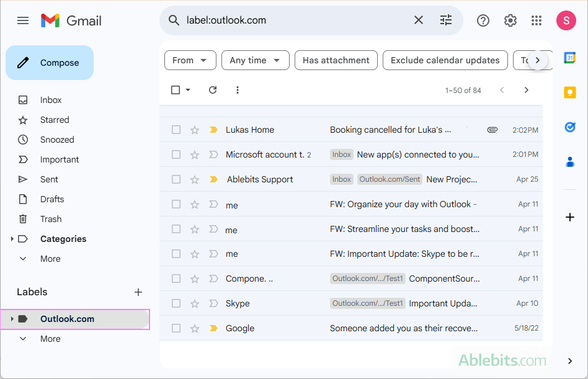Go to newer page arrow
The width and height of the screenshot is (588, 379).
pyautogui.click(x=502, y=90)
